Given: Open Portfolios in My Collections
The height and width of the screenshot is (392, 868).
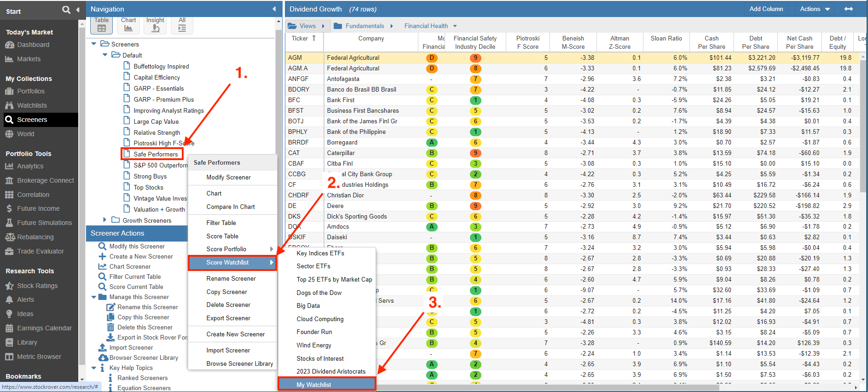Looking at the screenshot, I should [31, 91].
